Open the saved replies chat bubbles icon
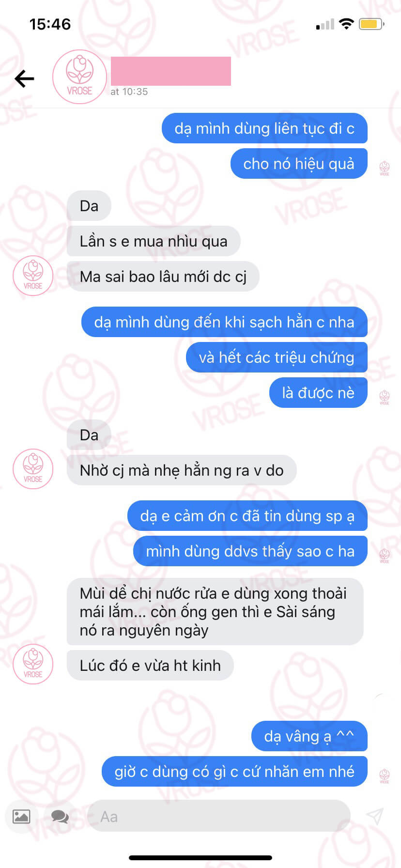The image size is (401, 868). pos(60,817)
